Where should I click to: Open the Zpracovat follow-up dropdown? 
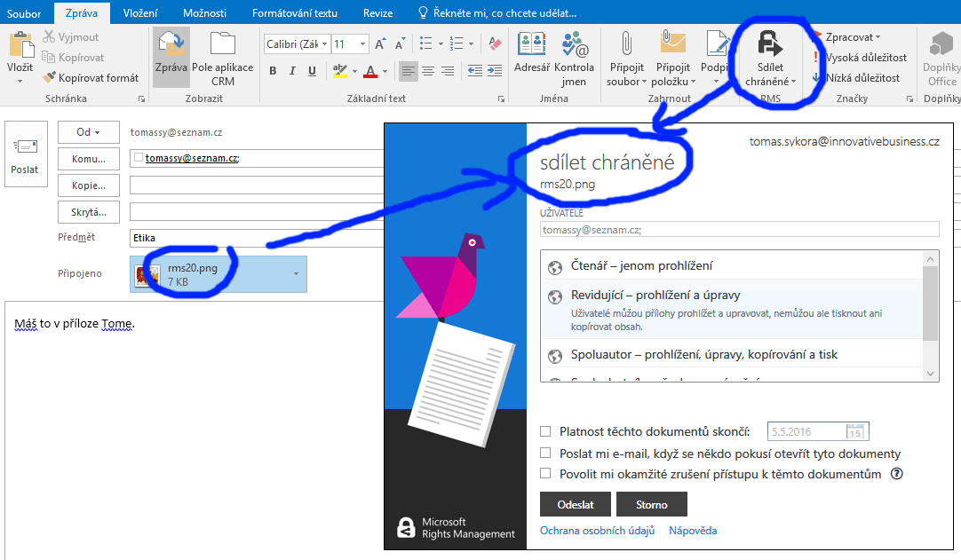853,37
